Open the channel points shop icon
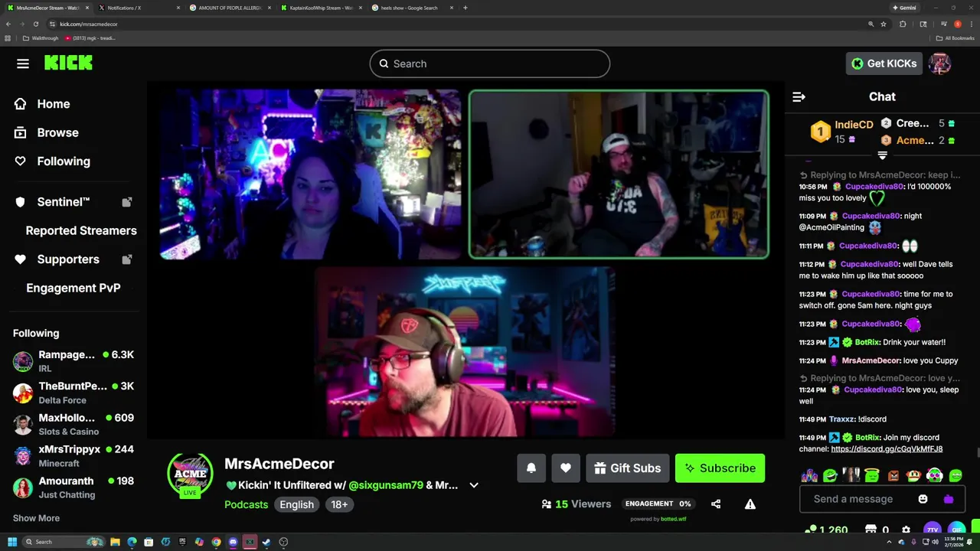The width and height of the screenshot is (980, 551). click(871, 530)
